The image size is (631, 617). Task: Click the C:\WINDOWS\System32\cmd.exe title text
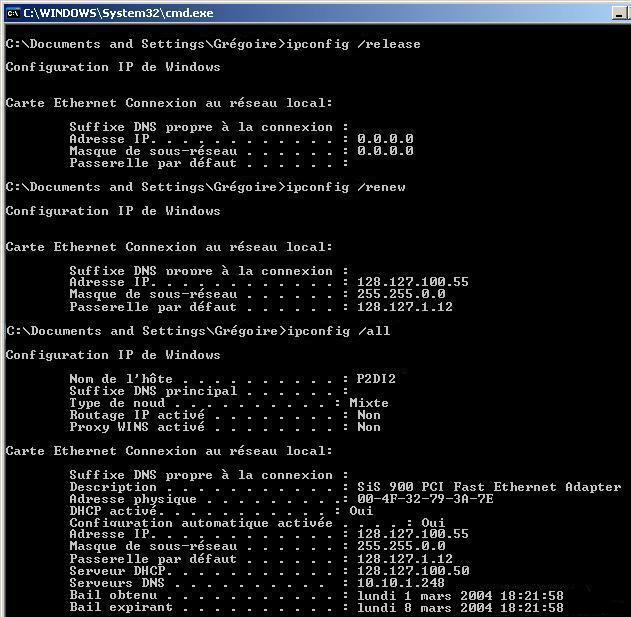click(119, 13)
